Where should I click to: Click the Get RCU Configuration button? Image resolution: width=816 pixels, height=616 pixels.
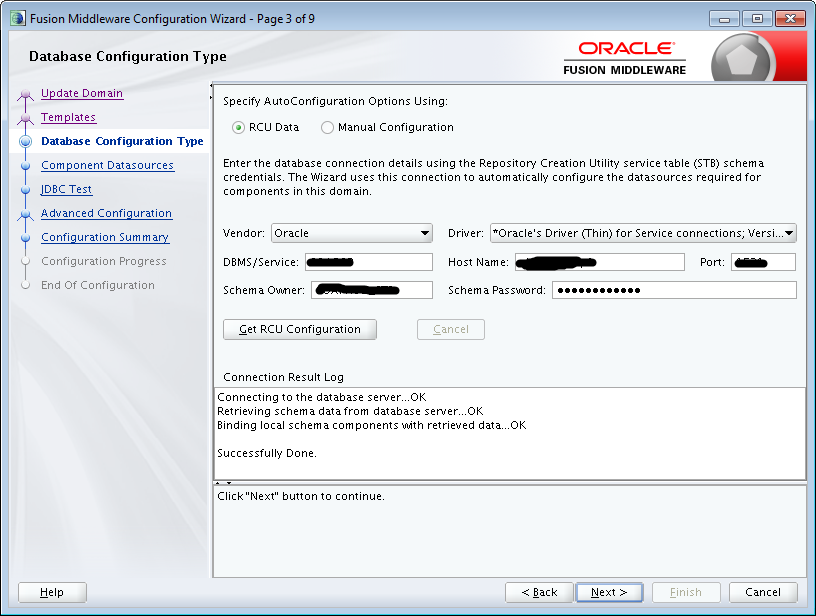click(x=299, y=329)
